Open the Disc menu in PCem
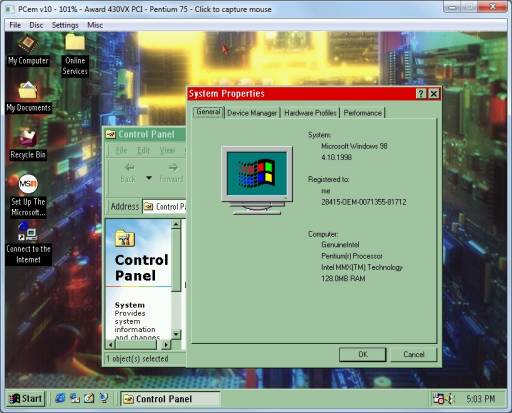This screenshot has width=512, height=413. (x=36, y=25)
